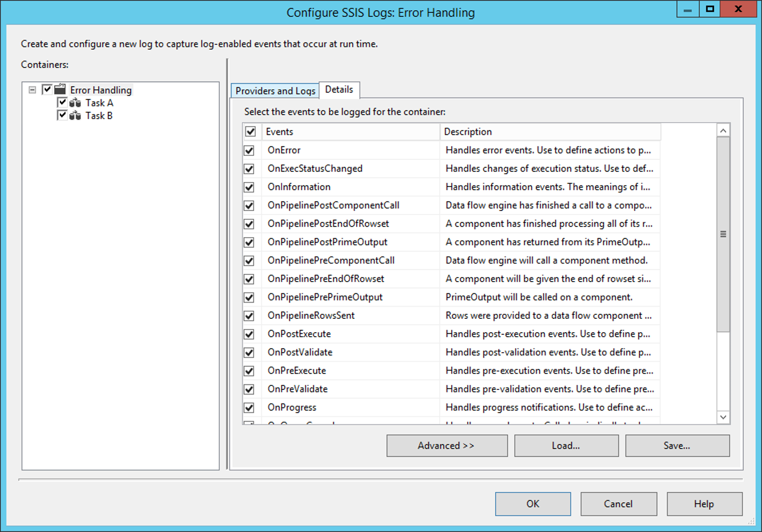Save the logging configuration

[x=677, y=445]
